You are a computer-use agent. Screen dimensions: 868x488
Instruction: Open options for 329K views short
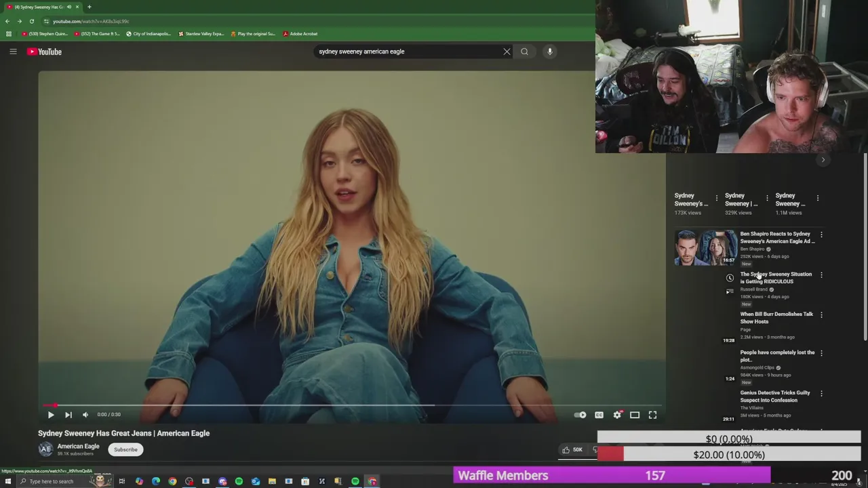click(x=767, y=198)
